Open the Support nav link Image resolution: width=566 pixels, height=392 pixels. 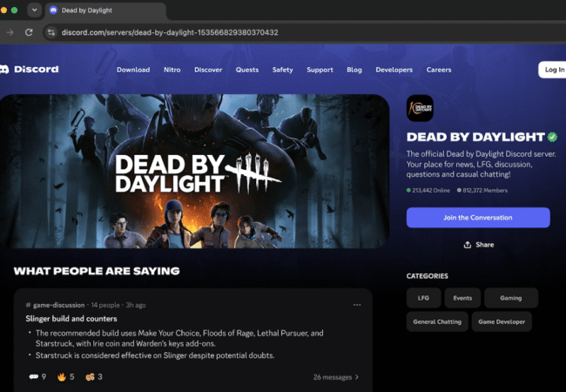[x=320, y=70]
